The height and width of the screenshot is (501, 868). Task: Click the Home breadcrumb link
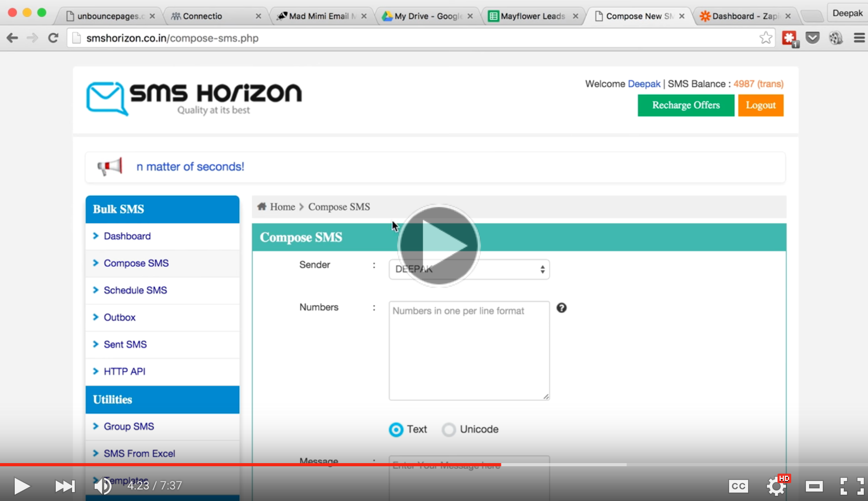click(282, 207)
